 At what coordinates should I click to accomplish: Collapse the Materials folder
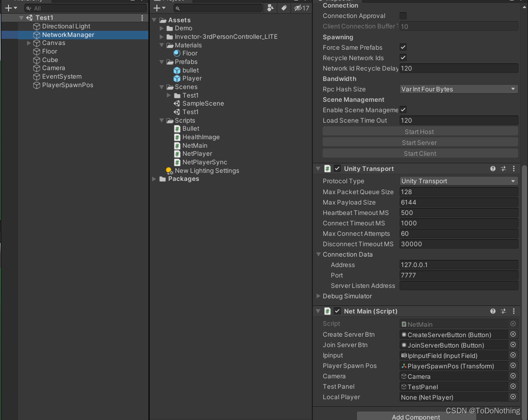[x=162, y=45]
